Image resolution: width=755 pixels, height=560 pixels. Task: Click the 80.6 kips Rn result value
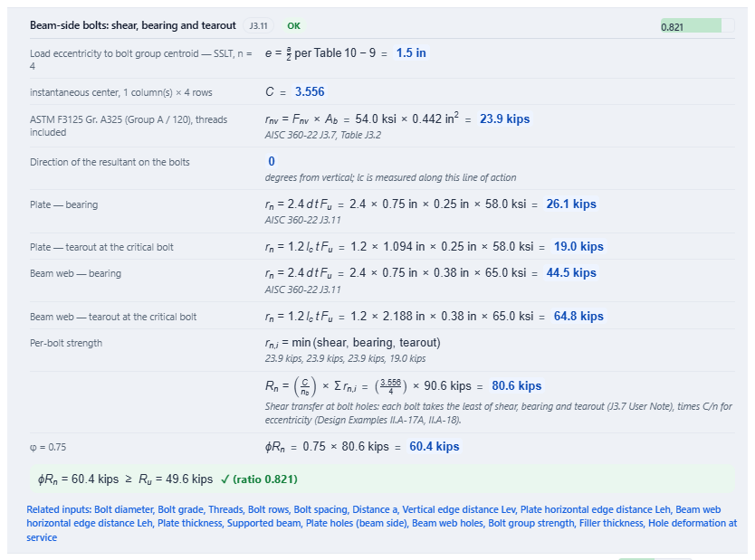516,385
